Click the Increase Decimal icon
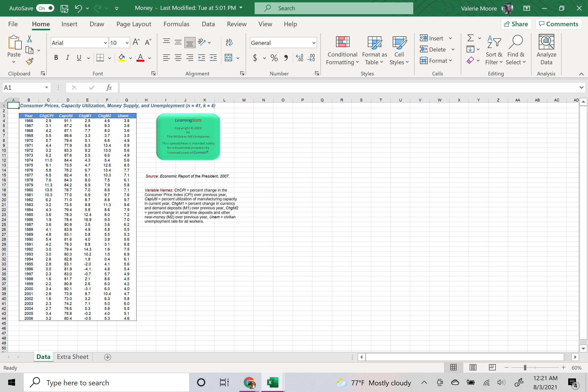This screenshot has width=588, height=392. 299,58
